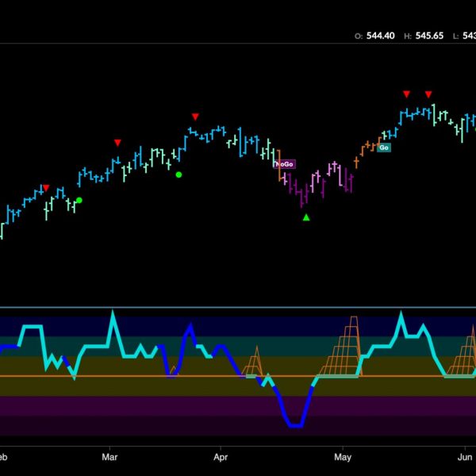Screen dimensions: 476x476
Task: Click the red triangle nearest the February bars
Action: click(x=46, y=188)
